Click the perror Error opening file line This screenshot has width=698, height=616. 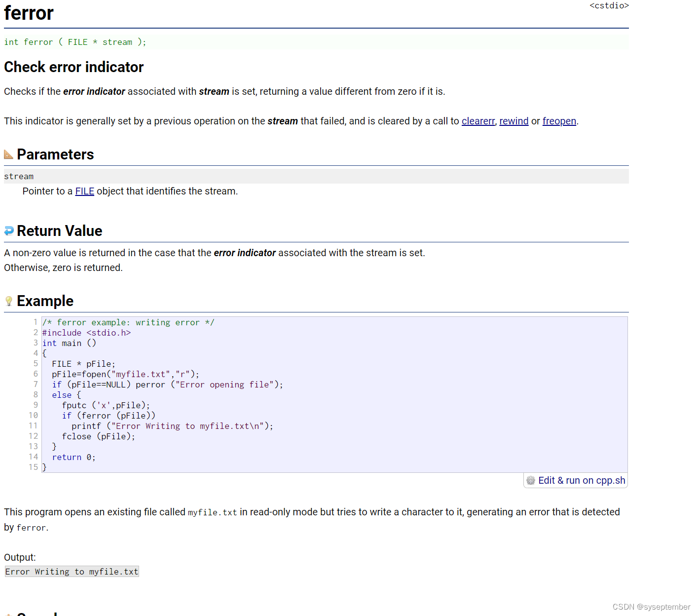[x=168, y=385]
